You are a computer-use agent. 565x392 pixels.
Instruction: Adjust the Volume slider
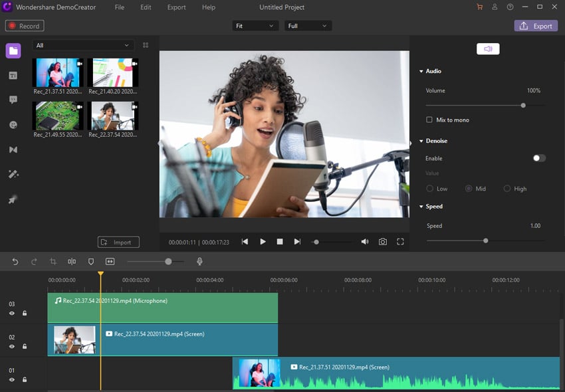click(523, 105)
